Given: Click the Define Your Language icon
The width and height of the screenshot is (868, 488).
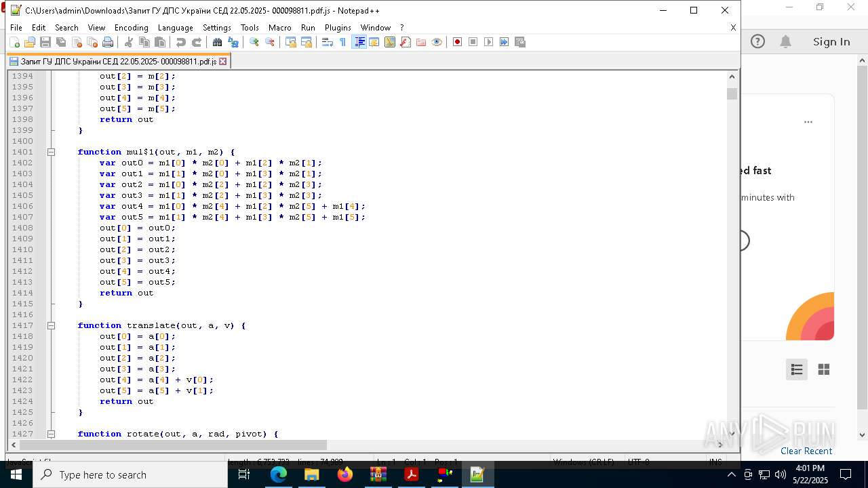Looking at the screenshot, I should tap(374, 42).
